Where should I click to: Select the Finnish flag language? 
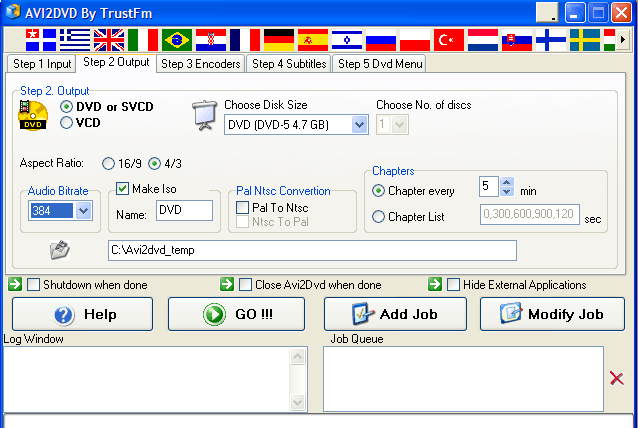[x=551, y=40]
